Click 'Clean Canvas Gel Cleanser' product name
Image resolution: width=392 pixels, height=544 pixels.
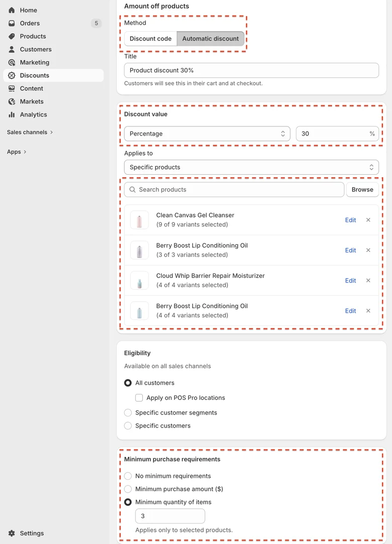tap(195, 215)
